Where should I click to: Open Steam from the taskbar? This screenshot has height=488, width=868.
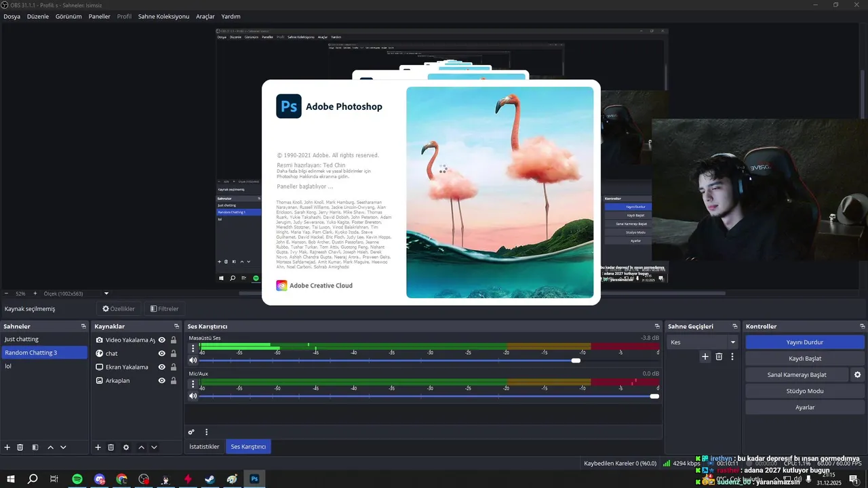210,479
